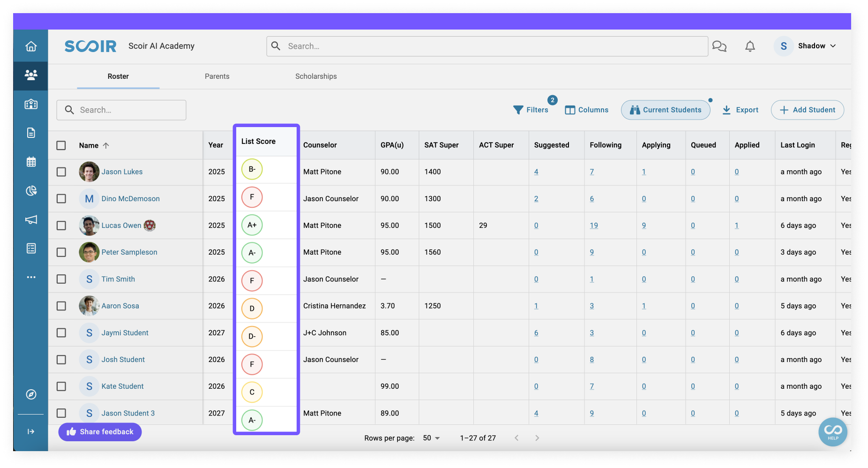Switch to the Parents tab
The width and height of the screenshot is (868, 468).
click(217, 76)
